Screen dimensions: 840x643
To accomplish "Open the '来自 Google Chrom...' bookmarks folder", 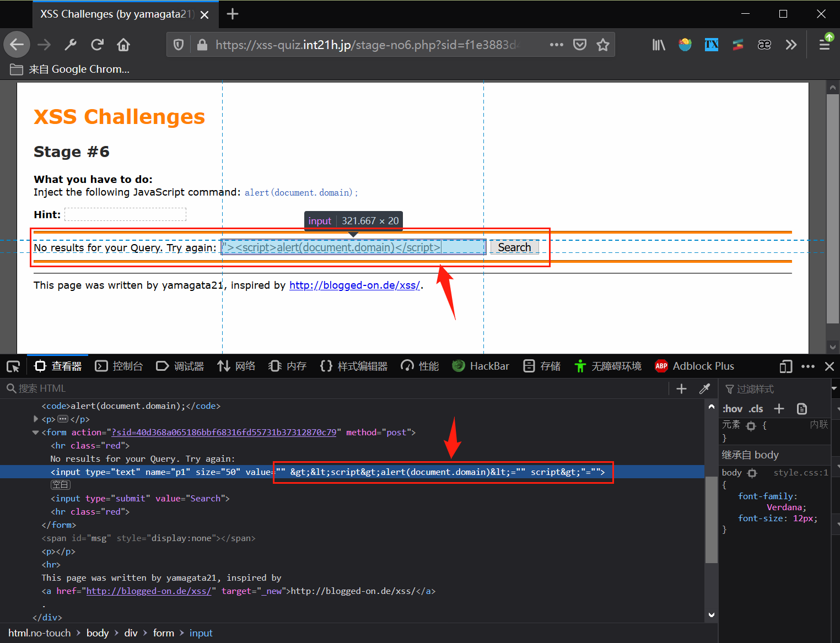I will coord(70,69).
